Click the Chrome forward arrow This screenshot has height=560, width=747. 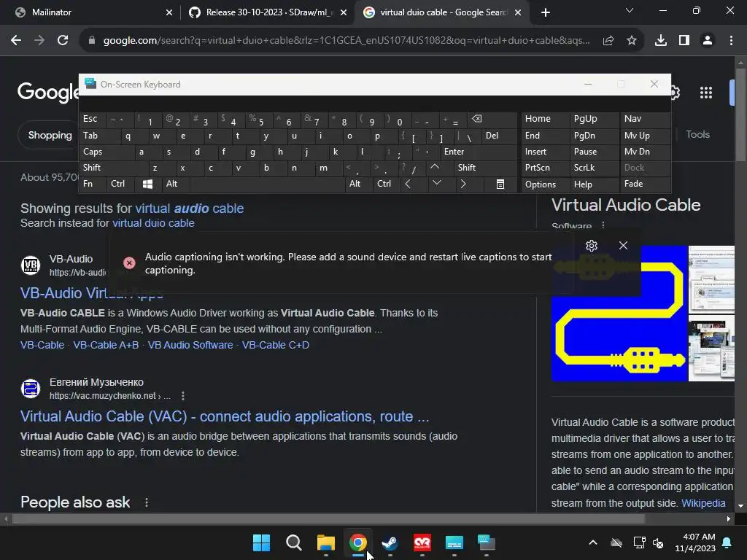tap(39, 41)
